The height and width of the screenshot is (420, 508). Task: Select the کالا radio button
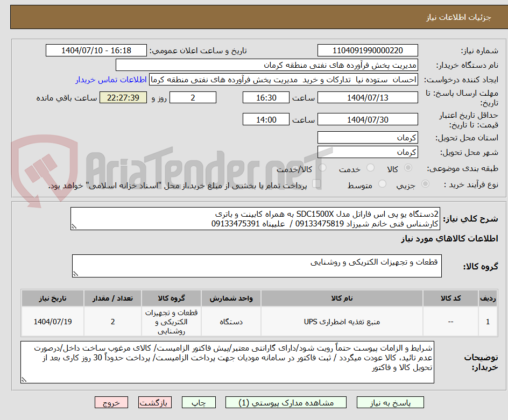tap(408, 168)
